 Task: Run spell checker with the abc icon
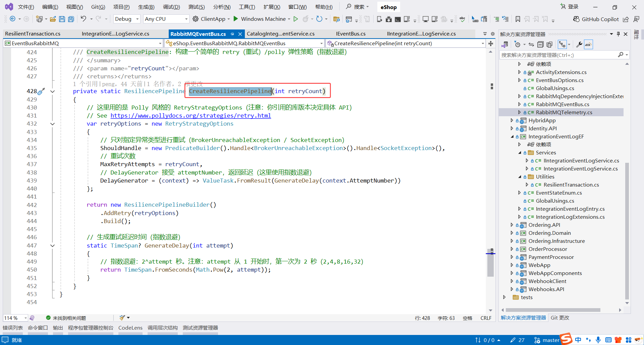(462, 19)
